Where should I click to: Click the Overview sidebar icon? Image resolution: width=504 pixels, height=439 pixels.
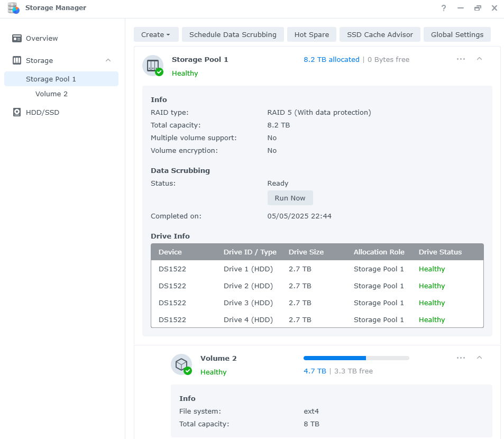pyautogui.click(x=17, y=39)
